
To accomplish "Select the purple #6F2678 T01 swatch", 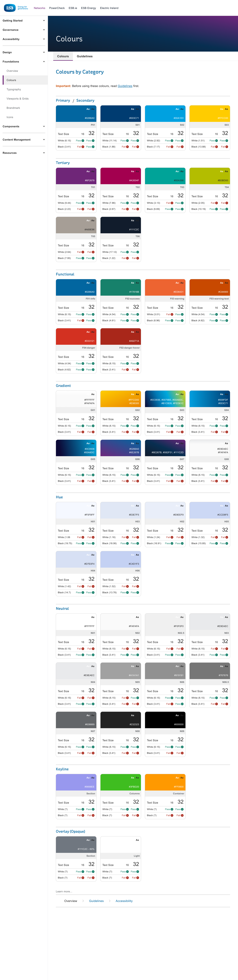I will click(76, 176).
